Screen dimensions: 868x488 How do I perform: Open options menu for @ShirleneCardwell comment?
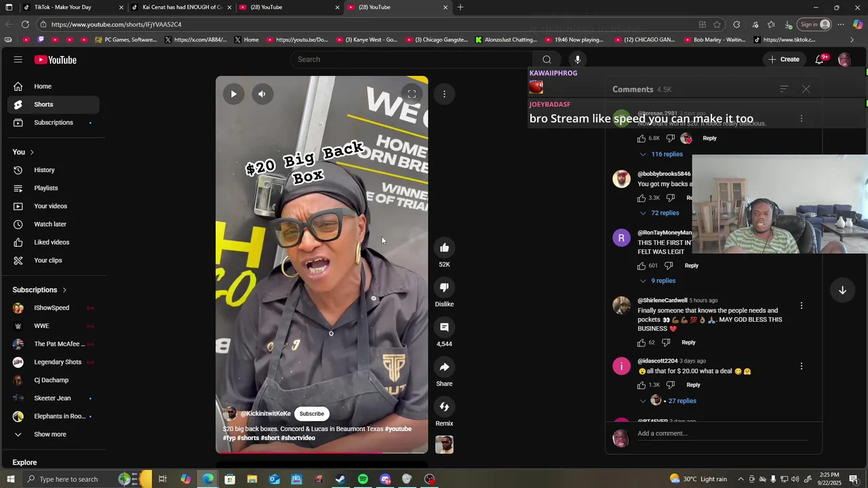[802, 306]
